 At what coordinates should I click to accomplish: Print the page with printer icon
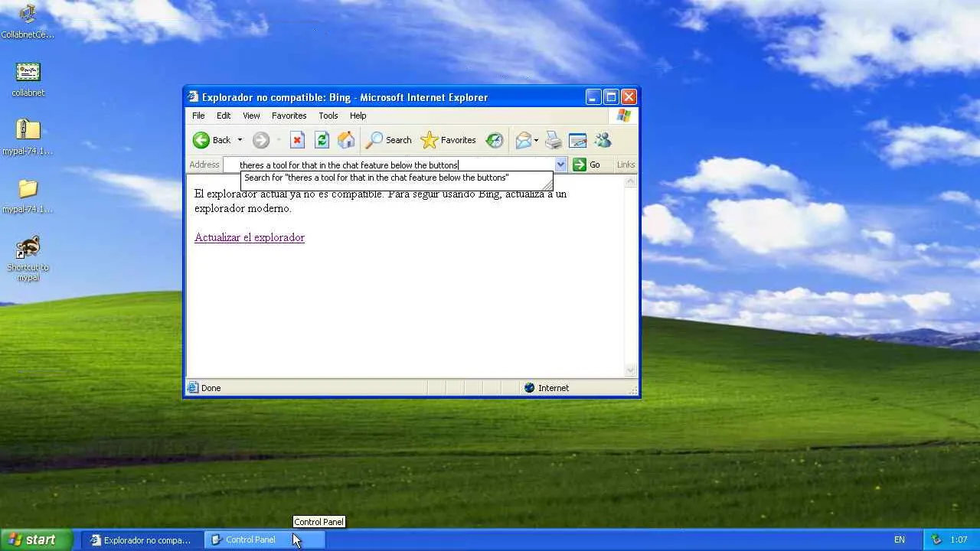click(x=554, y=140)
